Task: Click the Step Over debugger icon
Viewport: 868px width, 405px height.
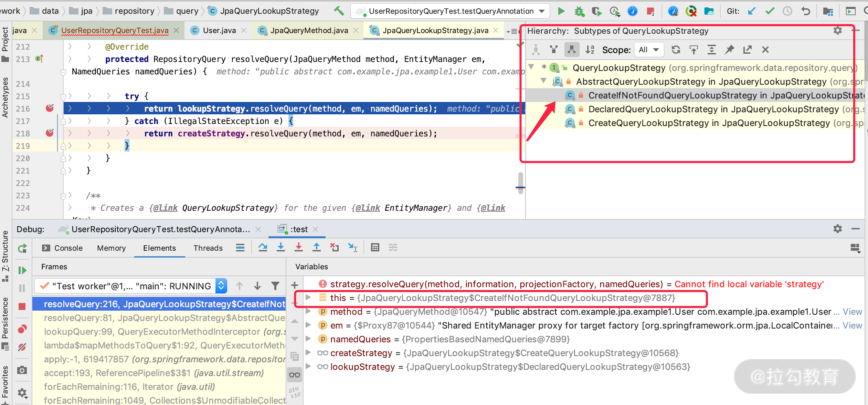Action: click(x=263, y=247)
